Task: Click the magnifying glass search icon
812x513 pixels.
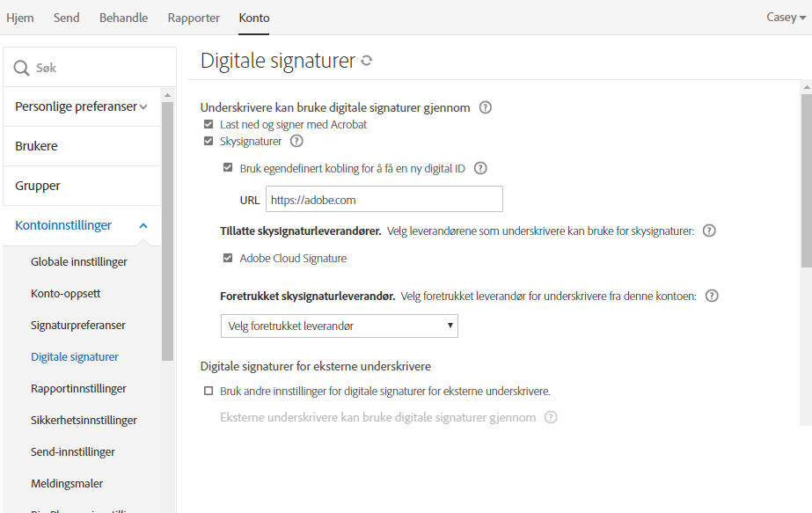Action: click(20, 66)
